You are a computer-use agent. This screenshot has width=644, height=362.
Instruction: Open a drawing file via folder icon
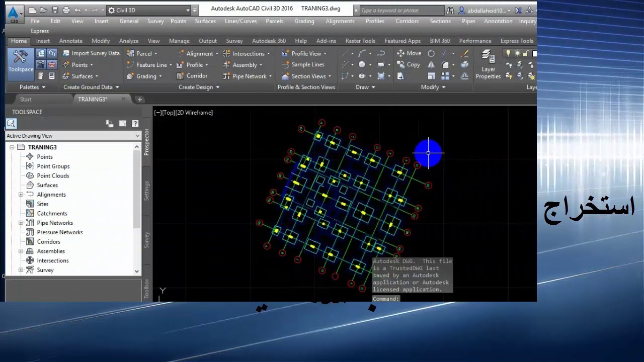click(44, 10)
